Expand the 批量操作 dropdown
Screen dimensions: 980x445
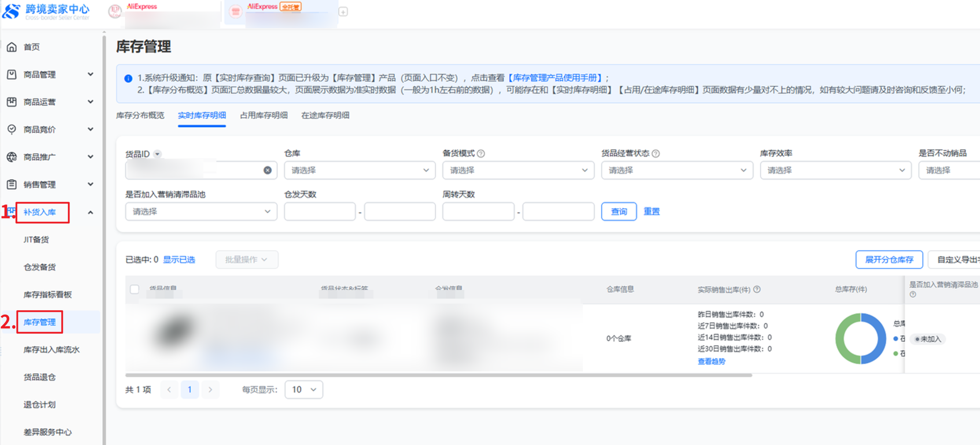click(x=247, y=260)
